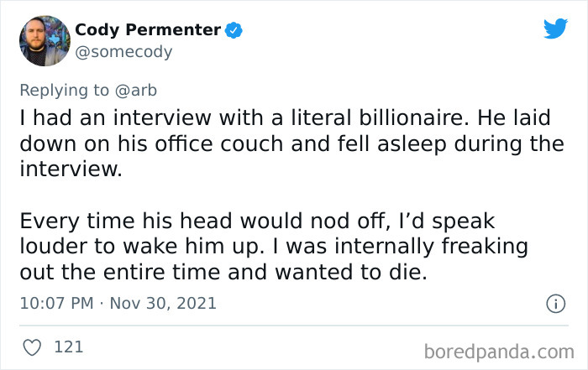Click Cody Permenter's profile avatar
The height and width of the screenshot is (370, 588).
click(x=45, y=40)
